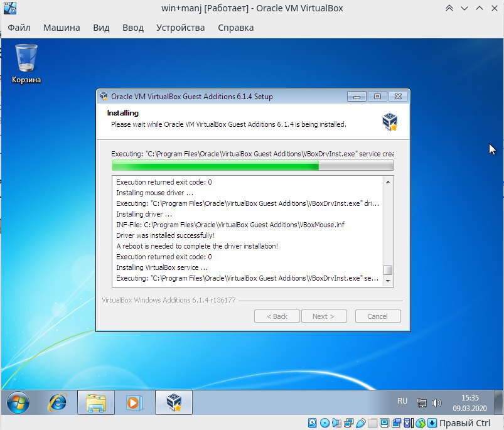Minimize the Guest Additions setup window
The height and width of the screenshot is (430, 504).
[x=357, y=97]
